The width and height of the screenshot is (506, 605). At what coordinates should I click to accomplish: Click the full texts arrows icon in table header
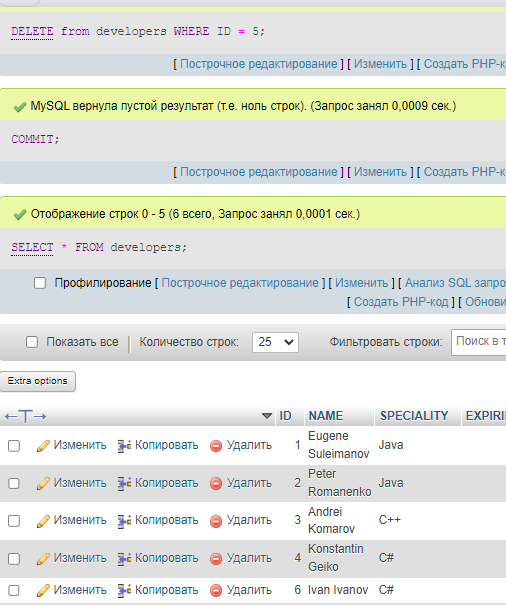click(x=25, y=416)
